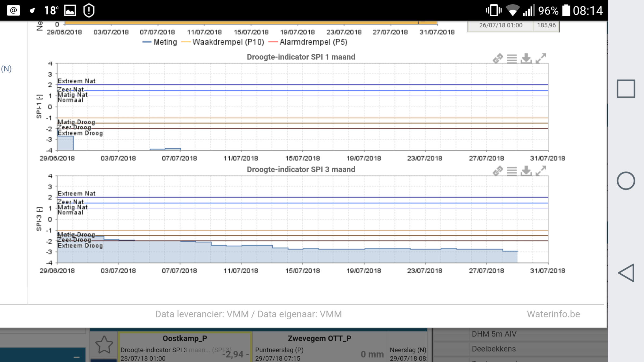
Task: Select the Neerslag (N) station card
Action: 408,348
